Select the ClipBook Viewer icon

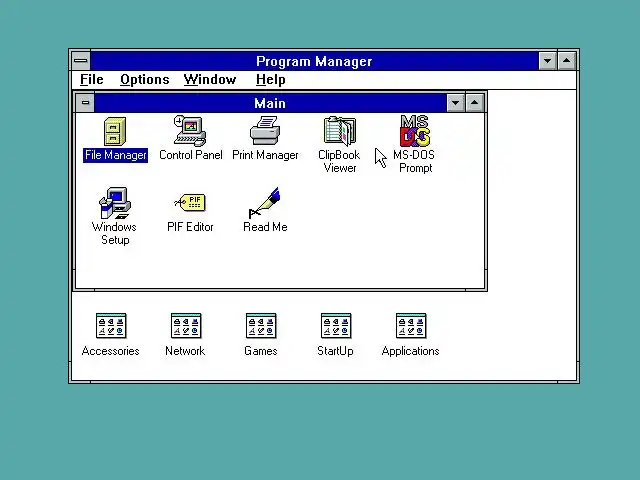click(x=340, y=131)
